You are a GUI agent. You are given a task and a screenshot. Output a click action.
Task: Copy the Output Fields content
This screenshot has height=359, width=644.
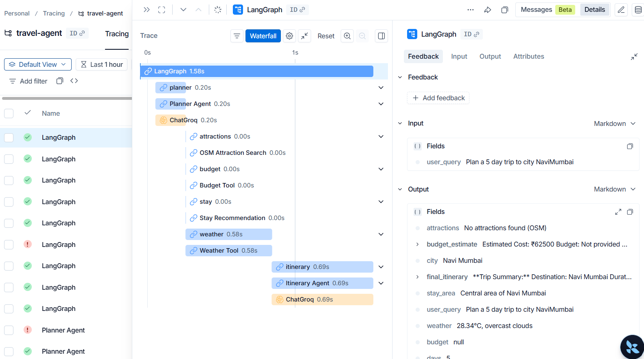(630, 212)
